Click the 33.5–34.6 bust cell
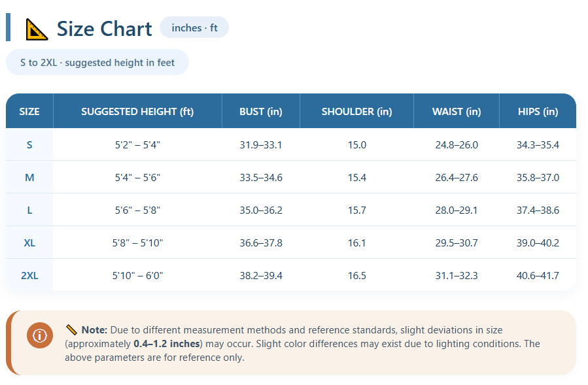588x385 pixels. tap(261, 178)
